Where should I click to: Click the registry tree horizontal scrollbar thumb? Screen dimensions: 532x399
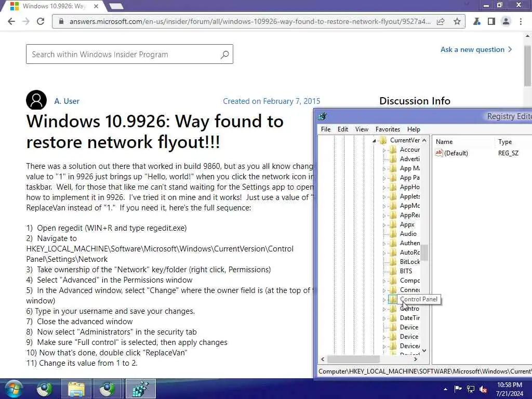tap(353, 359)
